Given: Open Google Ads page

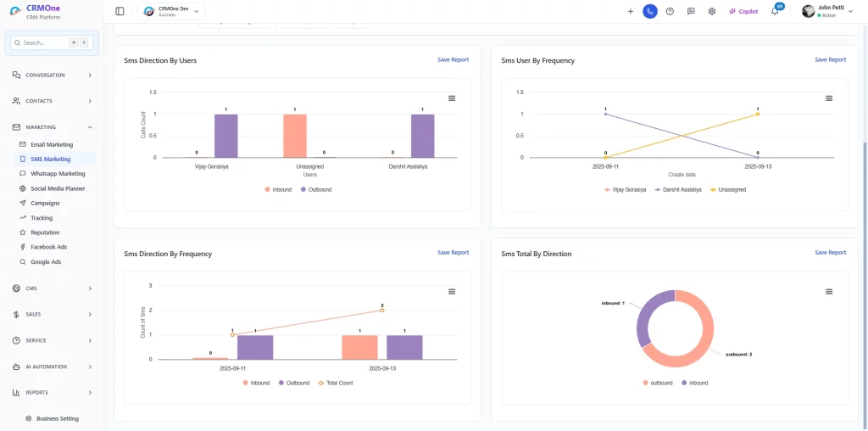Looking at the screenshot, I should (46, 262).
